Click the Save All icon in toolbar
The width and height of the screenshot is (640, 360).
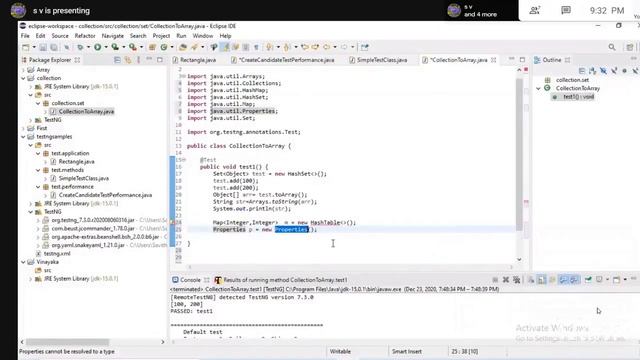point(53,47)
